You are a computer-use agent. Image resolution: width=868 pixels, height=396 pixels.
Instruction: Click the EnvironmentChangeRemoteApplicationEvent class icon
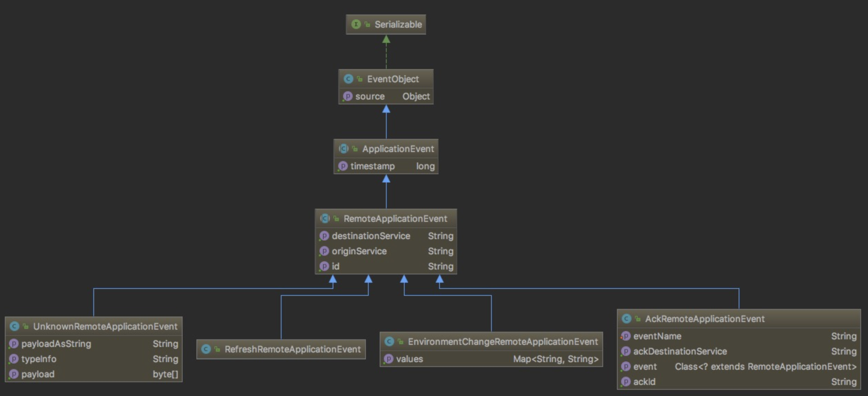pyautogui.click(x=389, y=342)
